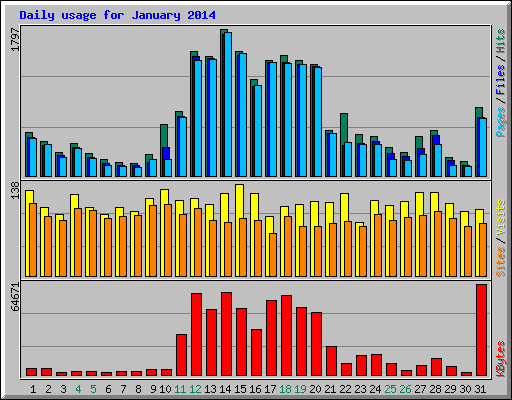Click the 'Daily usage for January 2014' title
This screenshot has height=400, width=512.
117,15
